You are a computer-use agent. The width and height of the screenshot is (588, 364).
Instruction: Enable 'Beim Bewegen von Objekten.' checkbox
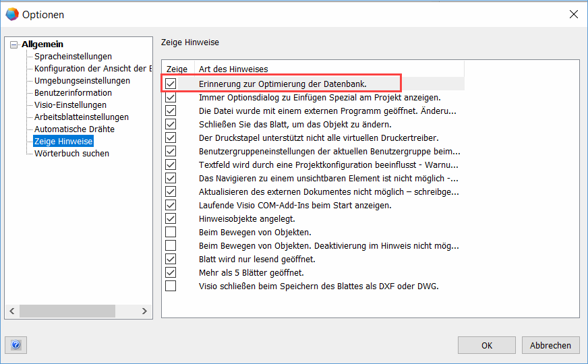pos(171,232)
